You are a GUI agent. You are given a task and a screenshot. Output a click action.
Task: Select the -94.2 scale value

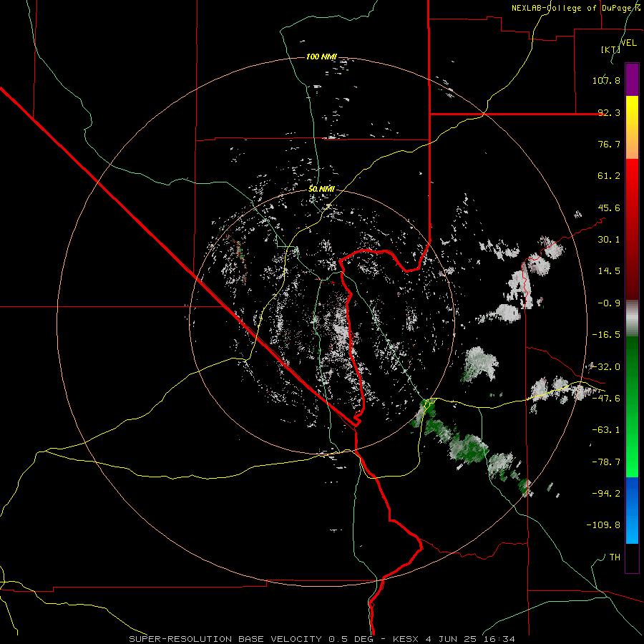[x=606, y=493]
